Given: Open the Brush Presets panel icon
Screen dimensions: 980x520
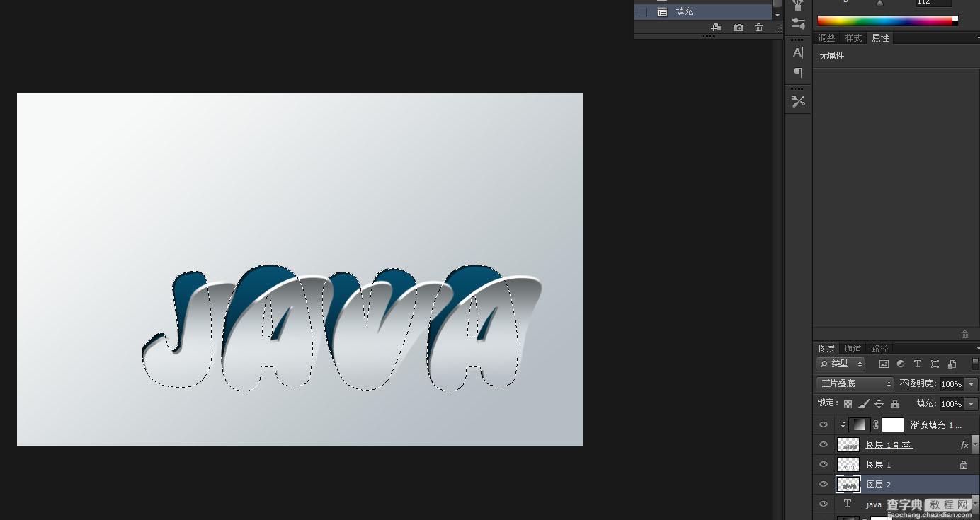Looking at the screenshot, I should (x=798, y=24).
